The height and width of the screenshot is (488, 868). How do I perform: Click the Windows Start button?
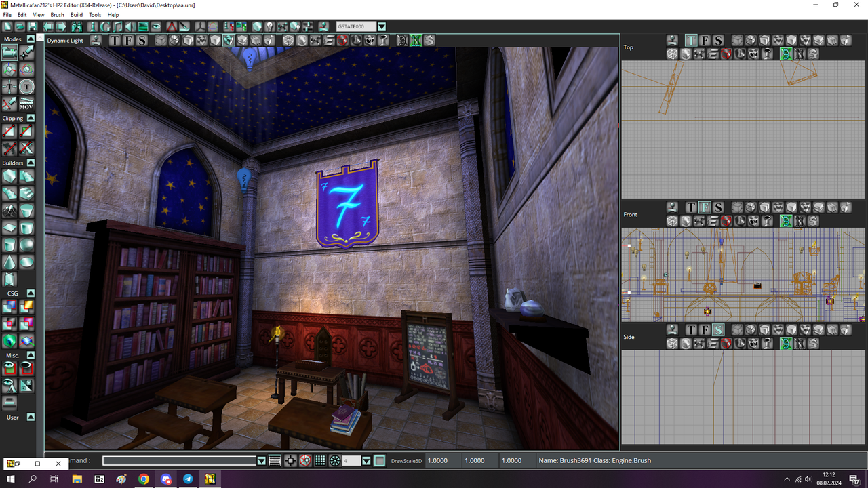pos(11,479)
